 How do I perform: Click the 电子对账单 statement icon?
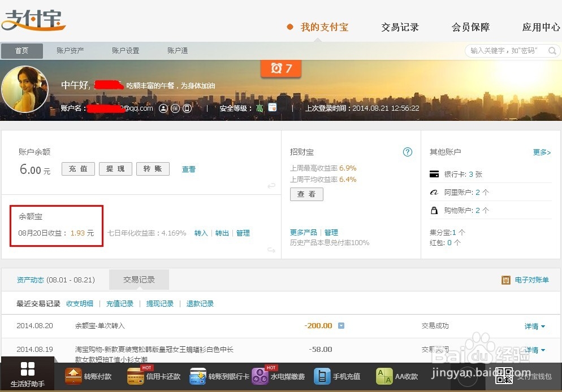pos(505,280)
